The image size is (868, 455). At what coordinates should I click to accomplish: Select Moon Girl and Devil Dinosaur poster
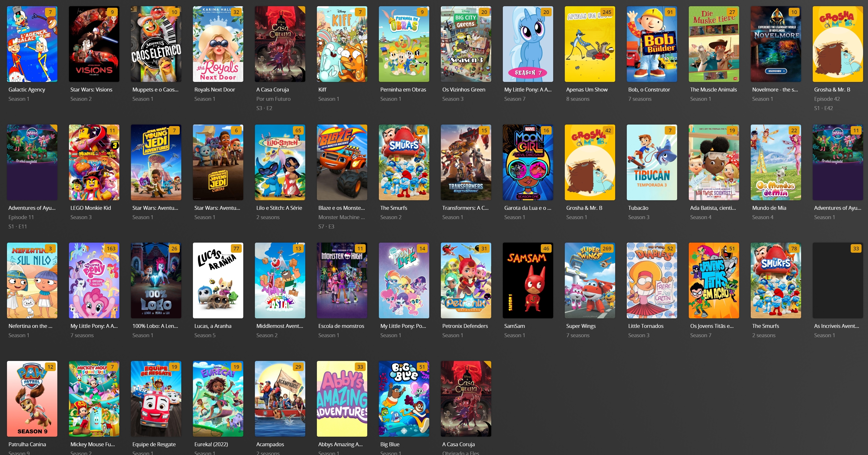pos(528,163)
